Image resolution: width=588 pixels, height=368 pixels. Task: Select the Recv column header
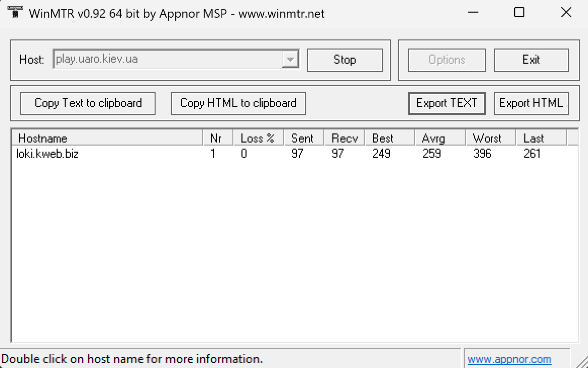pyautogui.click(x=345, y=138)
